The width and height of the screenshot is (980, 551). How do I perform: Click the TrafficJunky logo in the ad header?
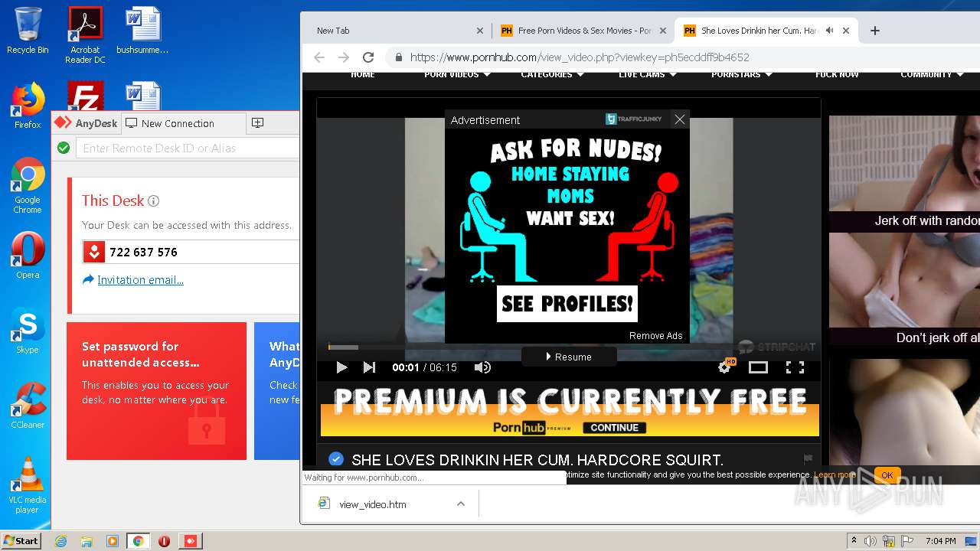click(x=634, y=119)
